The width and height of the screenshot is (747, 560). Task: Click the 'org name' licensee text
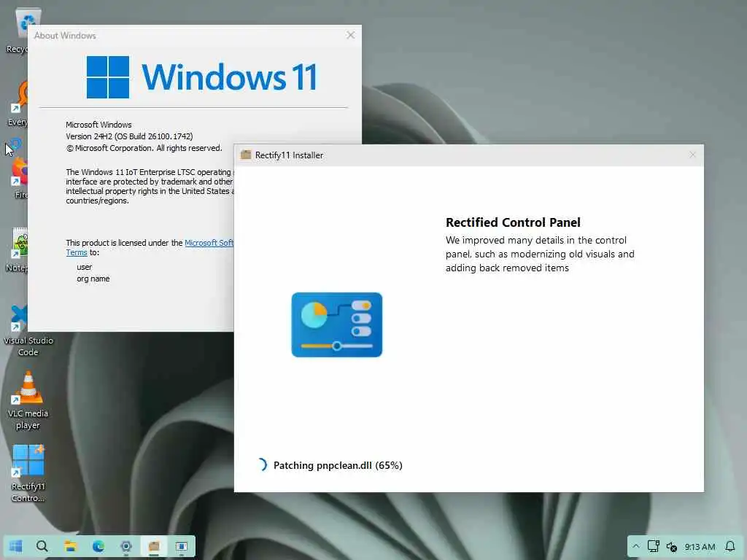(93, 279)
